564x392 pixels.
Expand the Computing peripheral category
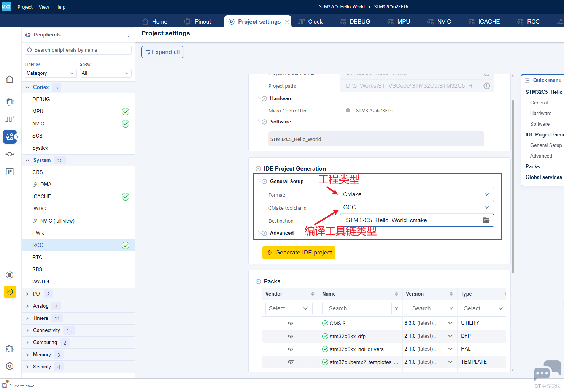pos(27,343)
